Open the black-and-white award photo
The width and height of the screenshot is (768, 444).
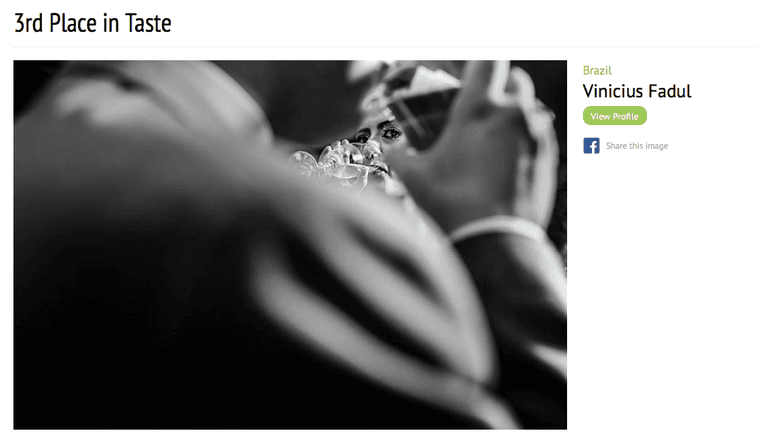tap(290, 245)
